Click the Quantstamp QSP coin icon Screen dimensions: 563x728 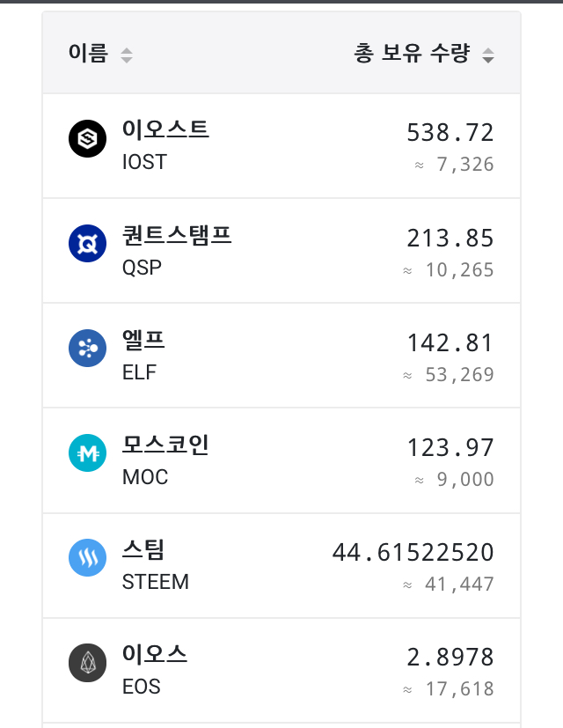[x=87, y=243]
